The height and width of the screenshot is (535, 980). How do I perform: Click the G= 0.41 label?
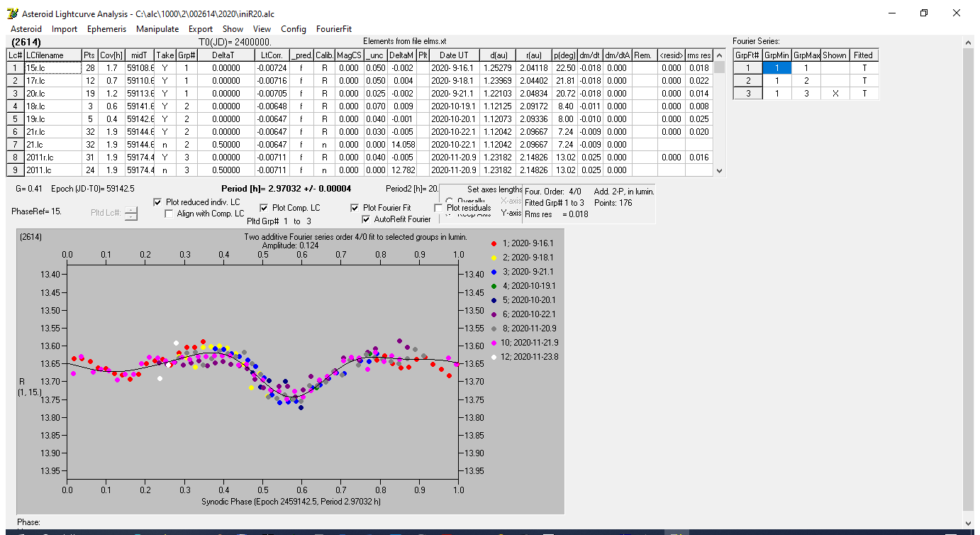(29, 189)
